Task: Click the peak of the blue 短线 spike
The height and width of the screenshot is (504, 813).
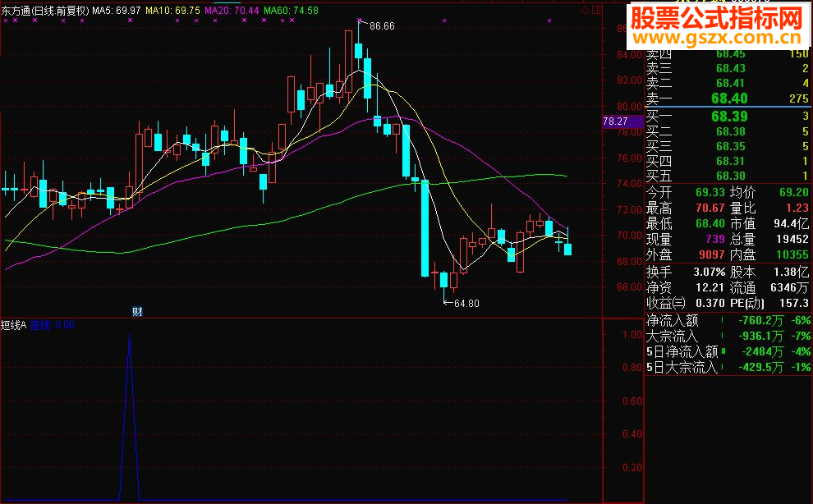Action: tap(129, 336)
